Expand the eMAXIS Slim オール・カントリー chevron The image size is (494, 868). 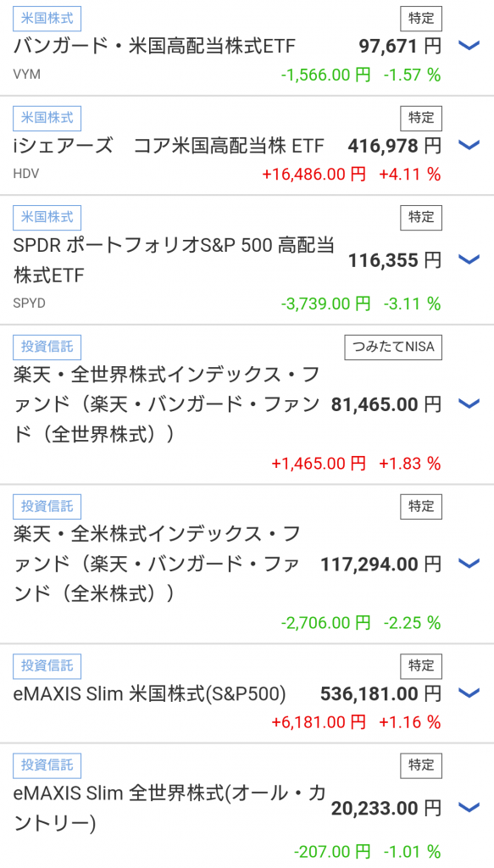469,808
